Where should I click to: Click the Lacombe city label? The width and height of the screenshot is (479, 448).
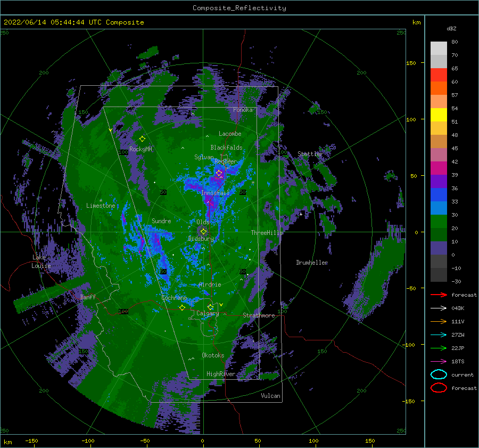tap(230, 134)
